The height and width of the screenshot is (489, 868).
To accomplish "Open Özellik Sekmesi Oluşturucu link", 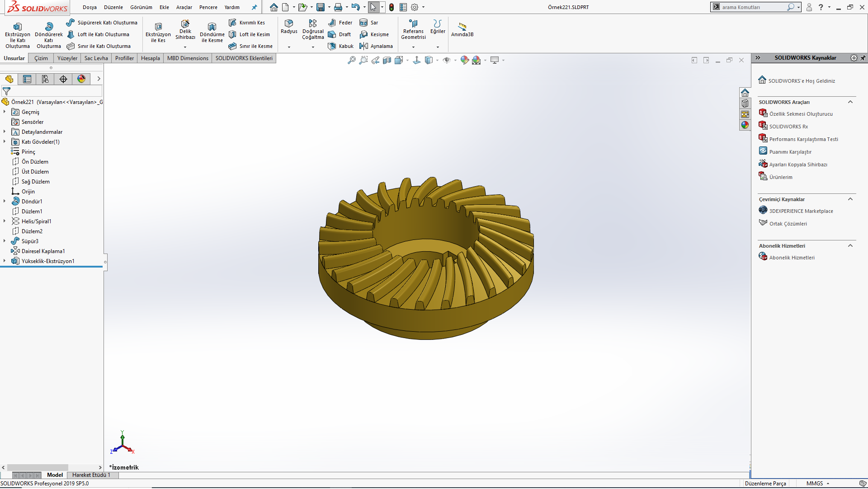I will 801,114.
